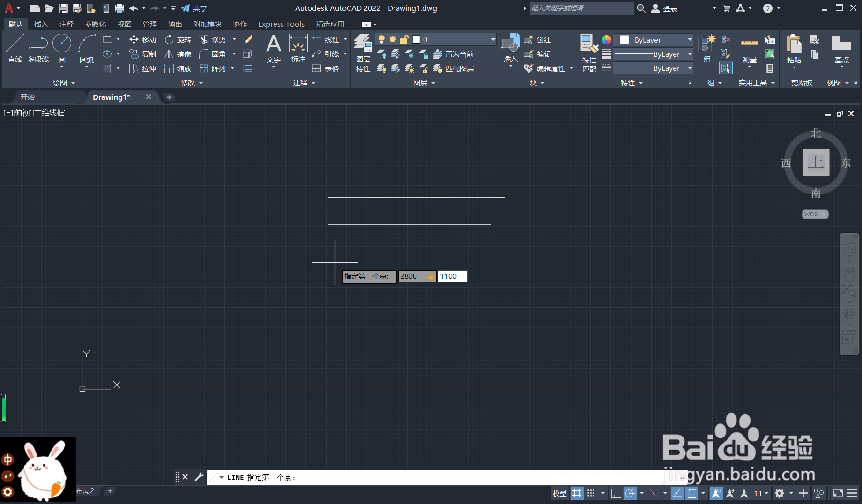Screen dimensions: 862x504
Task: Click the Model (模型) space button
Action: [x=560, y=493]
